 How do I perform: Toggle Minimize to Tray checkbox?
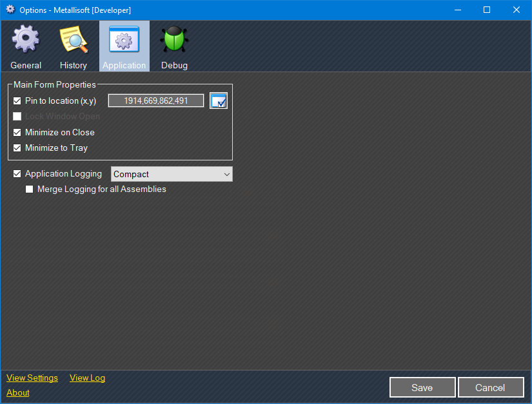click(x=17, y=148)
